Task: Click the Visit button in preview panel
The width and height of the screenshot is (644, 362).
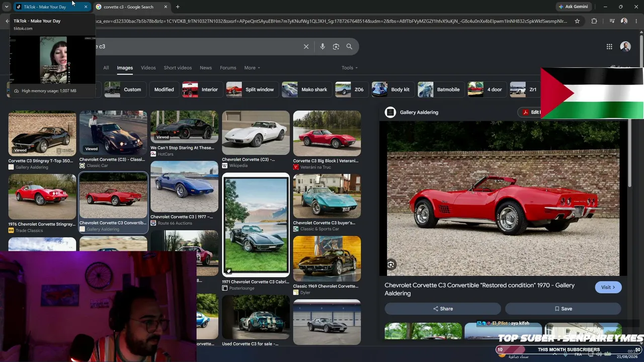Action: [608, 287]
